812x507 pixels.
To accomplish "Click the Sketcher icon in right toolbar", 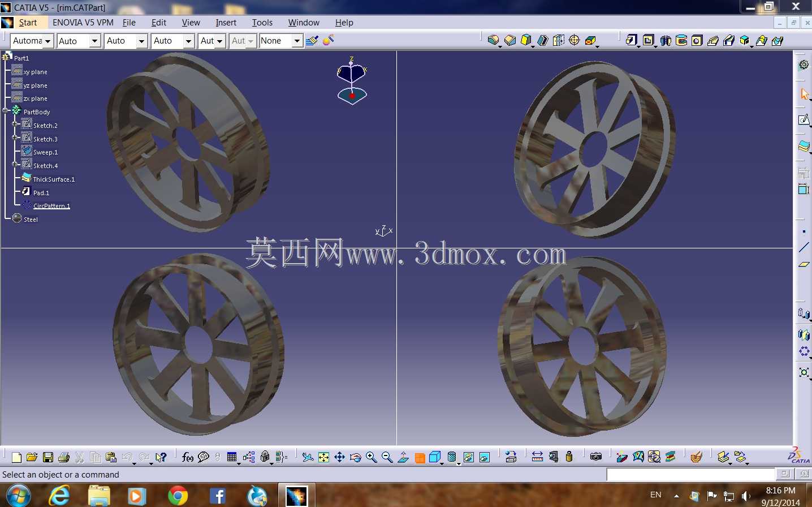I will click(804, 120).
